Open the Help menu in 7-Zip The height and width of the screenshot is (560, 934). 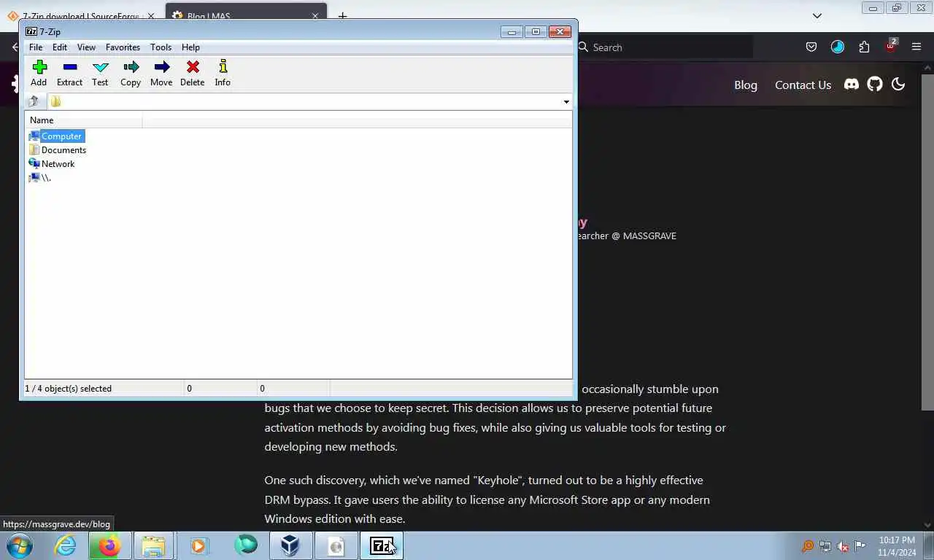(x=190, y=47)
